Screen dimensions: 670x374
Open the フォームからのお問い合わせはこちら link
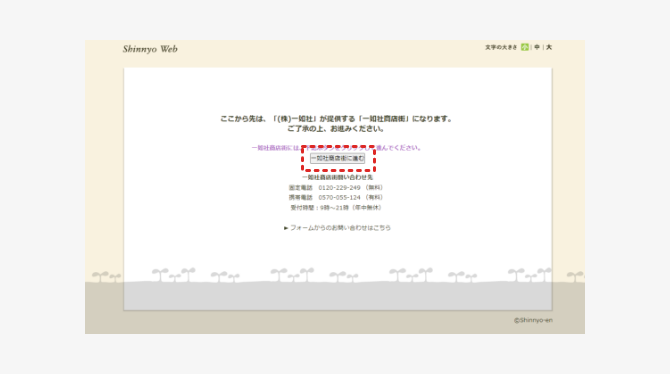[x=341, y=228]
